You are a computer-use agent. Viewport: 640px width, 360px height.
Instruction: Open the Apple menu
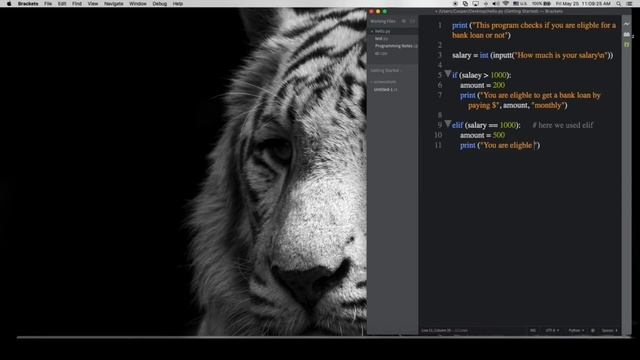tap(9, 4)
